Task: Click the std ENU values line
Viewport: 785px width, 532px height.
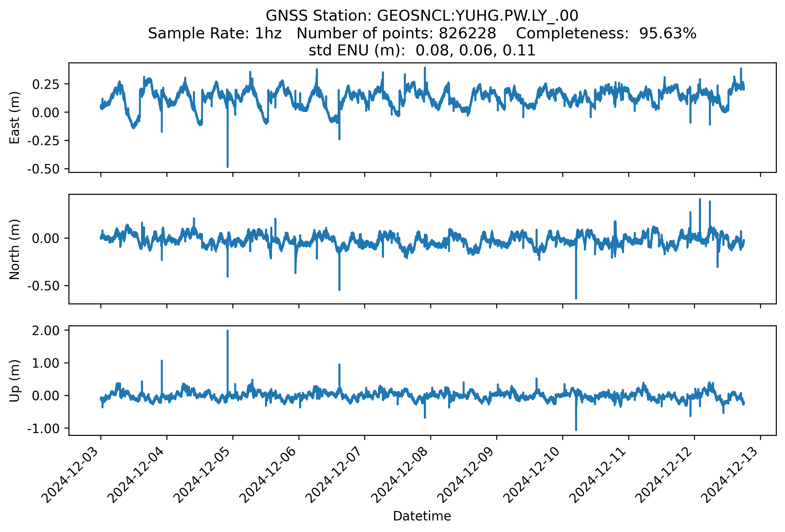Action: tap(422, 50)
